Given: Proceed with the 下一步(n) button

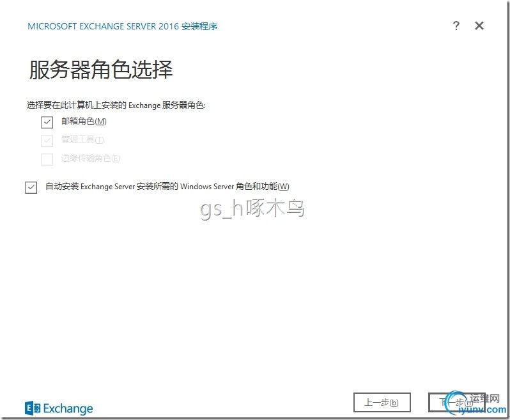Looking at the screenshot, I should click(457, 403).
